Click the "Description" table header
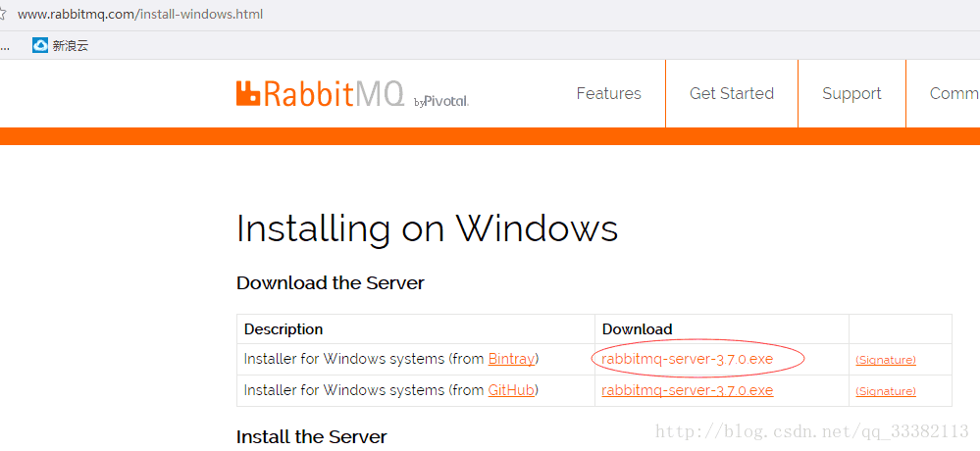Screen dimensions: 980x451 284,329
